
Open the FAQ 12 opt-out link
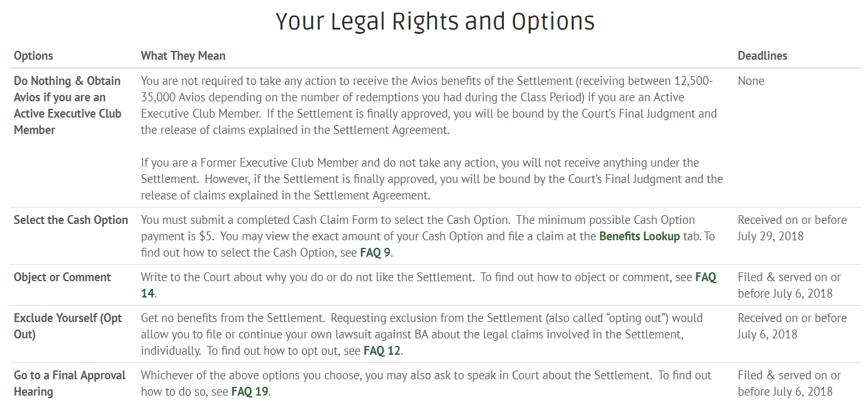coord(382,351)
